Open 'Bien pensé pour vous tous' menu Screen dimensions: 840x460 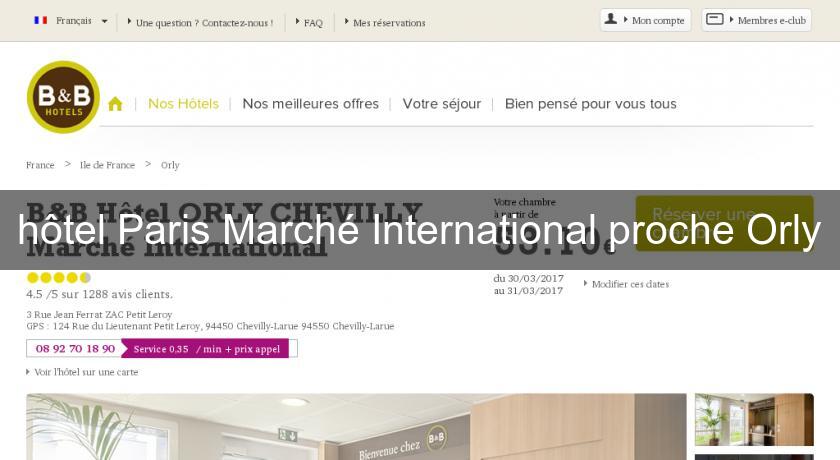pos(591,104)
